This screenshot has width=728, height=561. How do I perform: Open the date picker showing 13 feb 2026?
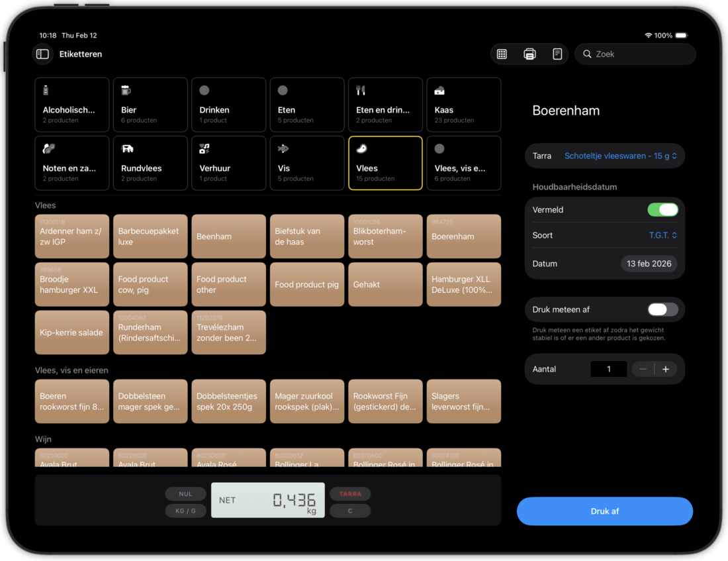pos(649,264)
